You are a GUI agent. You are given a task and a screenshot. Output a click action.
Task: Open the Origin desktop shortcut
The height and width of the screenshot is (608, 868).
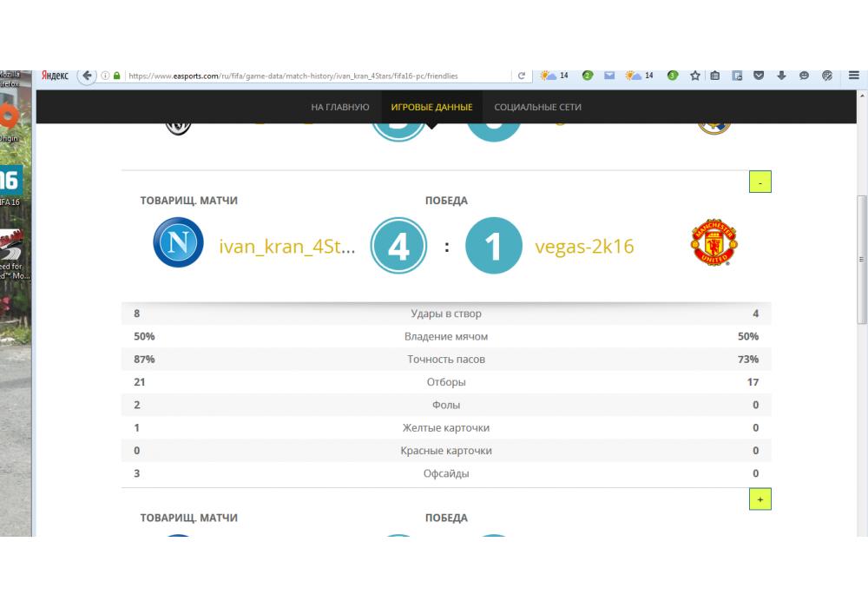[x=10, y=123]
